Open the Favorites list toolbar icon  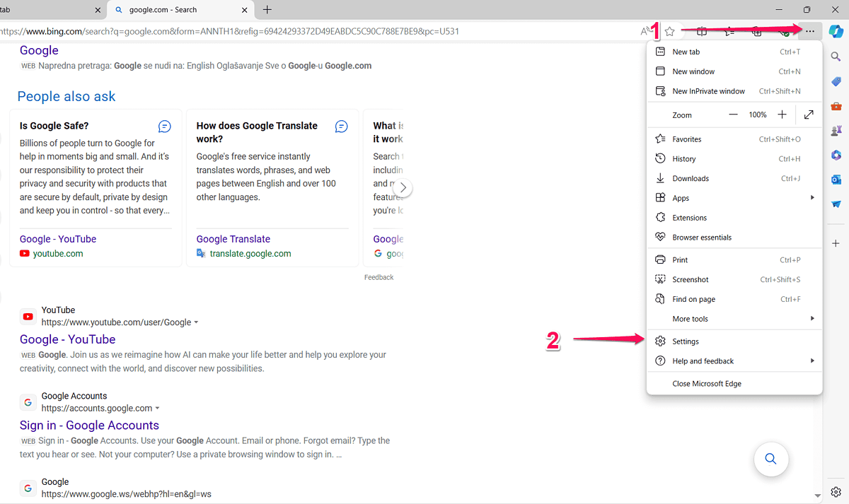pyautogui.click(x=729, y=32)
